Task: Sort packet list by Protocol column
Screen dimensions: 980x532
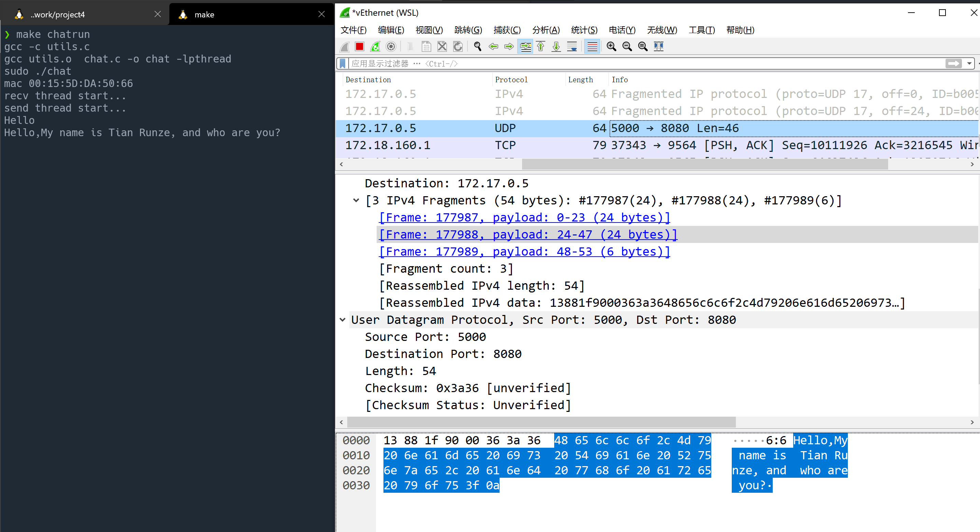Action: (x=529, y=80)
